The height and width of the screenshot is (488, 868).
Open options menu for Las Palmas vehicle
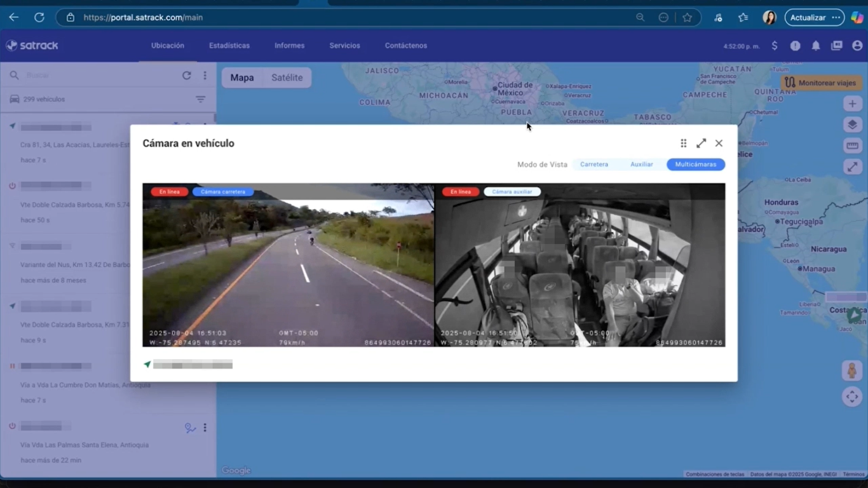[x=205, y=428]
